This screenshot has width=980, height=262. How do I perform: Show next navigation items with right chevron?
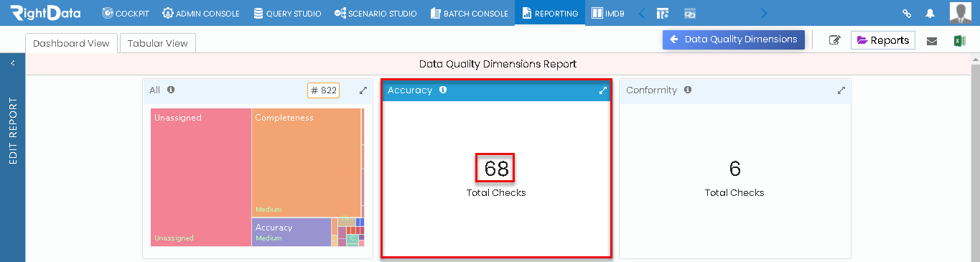click(x=764, y=13)
